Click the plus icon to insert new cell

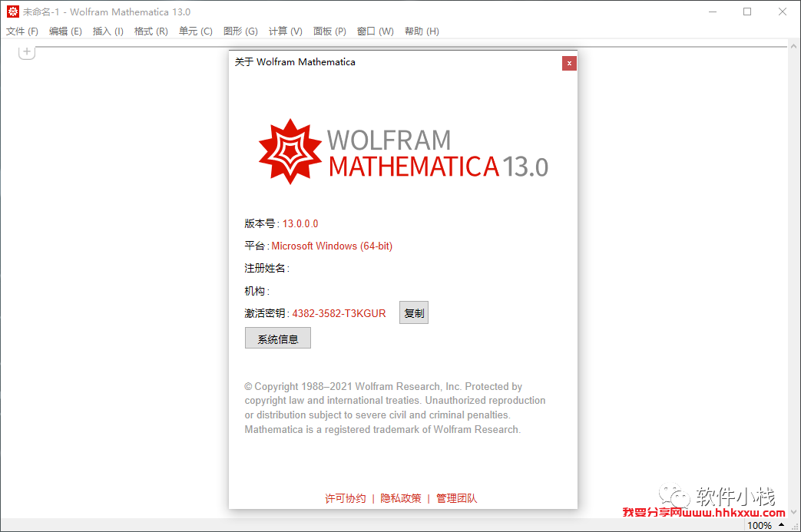[27, 51]
